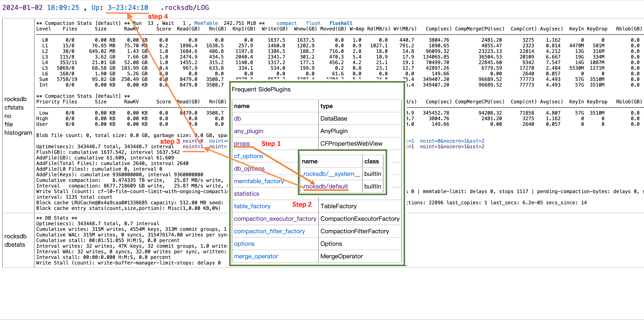Click the 'flush' action link
The image size is (644, 320).
pos(313,23)
